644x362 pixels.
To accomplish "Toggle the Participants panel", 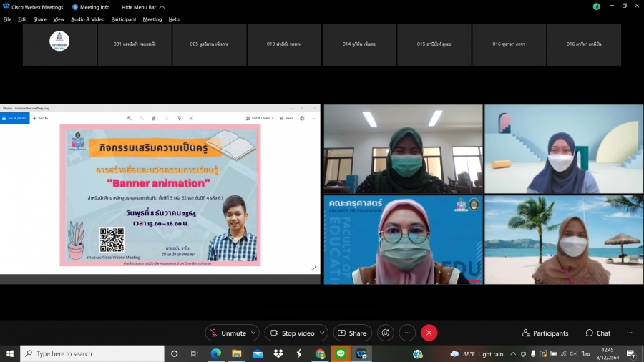I will tap(545, 333).
